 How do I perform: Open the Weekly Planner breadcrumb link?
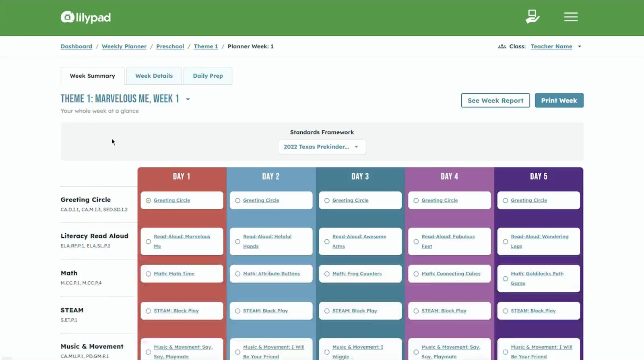click(x=124, y=47)
